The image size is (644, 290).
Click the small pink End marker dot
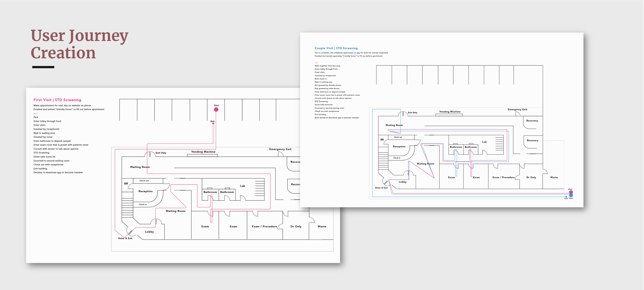coord(213,124)
